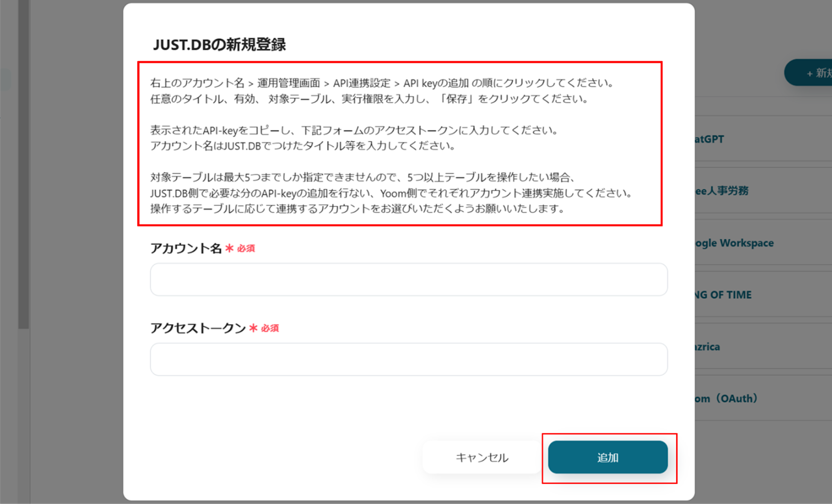Click the line starting 任意のタイトル
832x504 pixels.
tap(370, 99)
